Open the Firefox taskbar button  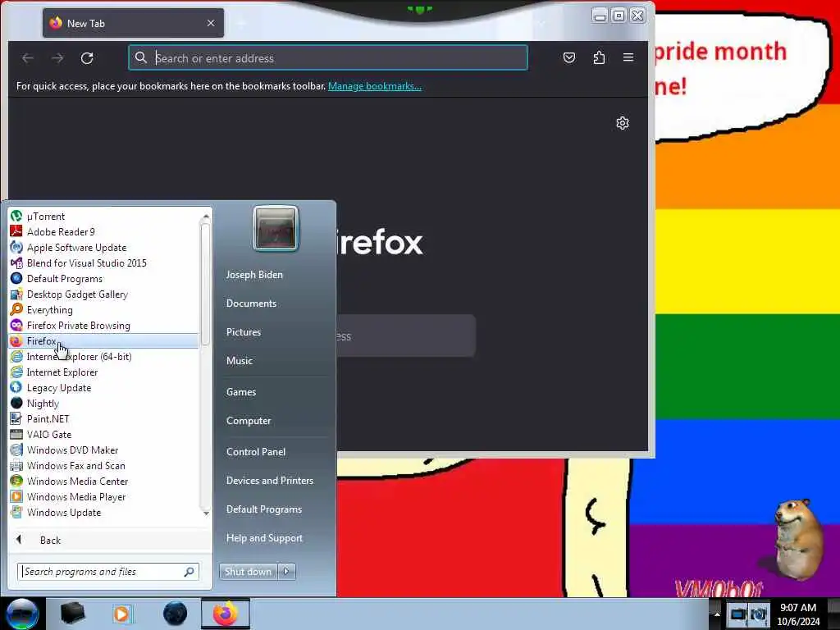[x=226, y=614]
